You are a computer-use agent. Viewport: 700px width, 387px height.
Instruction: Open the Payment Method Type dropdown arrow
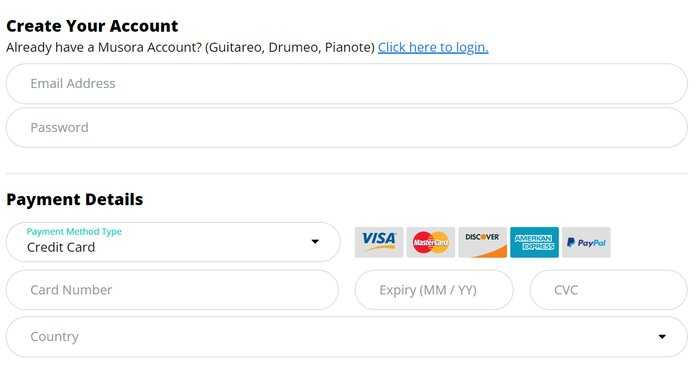coord(315,241)
